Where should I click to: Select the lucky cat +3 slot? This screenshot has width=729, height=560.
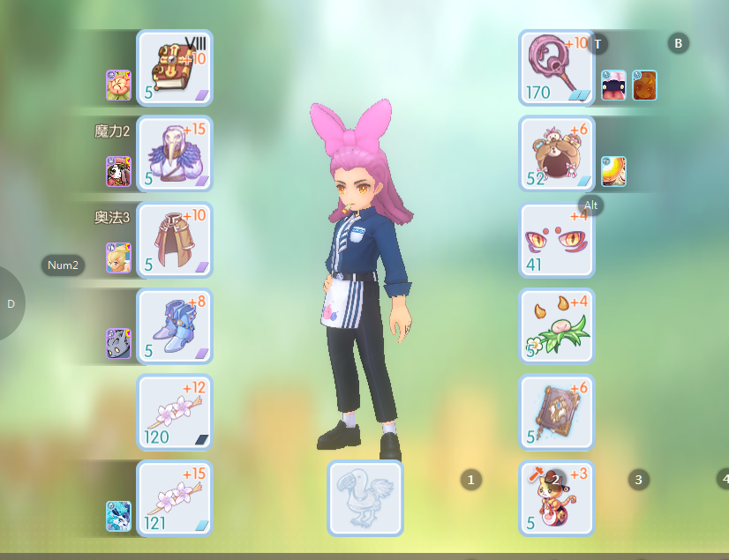[x=557, y=498]
